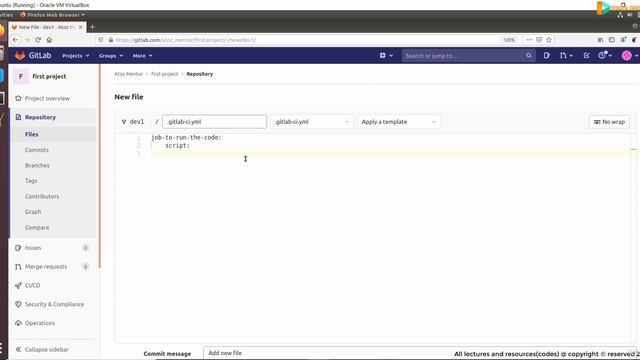This screenshot has width=640, height=360.
Task: Click 120% zoom level indicator
Action: coord(509,40)
